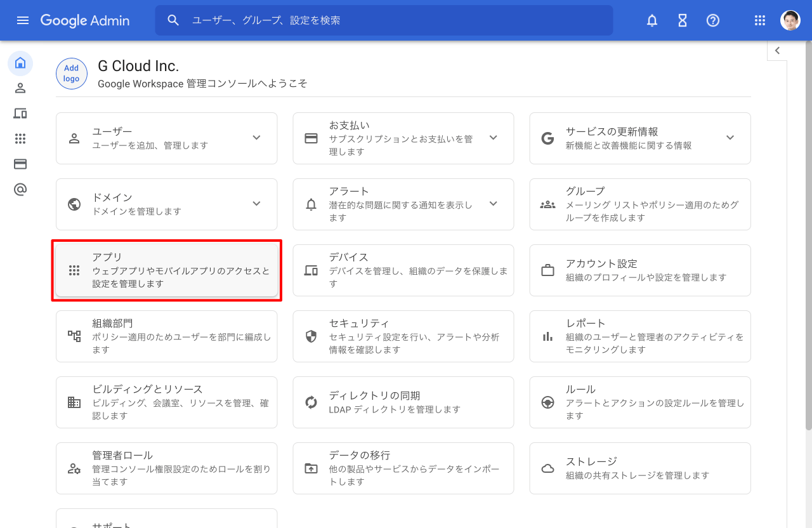Select the Devices icon in sidebar
This screenshot has height=528, width=812.
20,114
